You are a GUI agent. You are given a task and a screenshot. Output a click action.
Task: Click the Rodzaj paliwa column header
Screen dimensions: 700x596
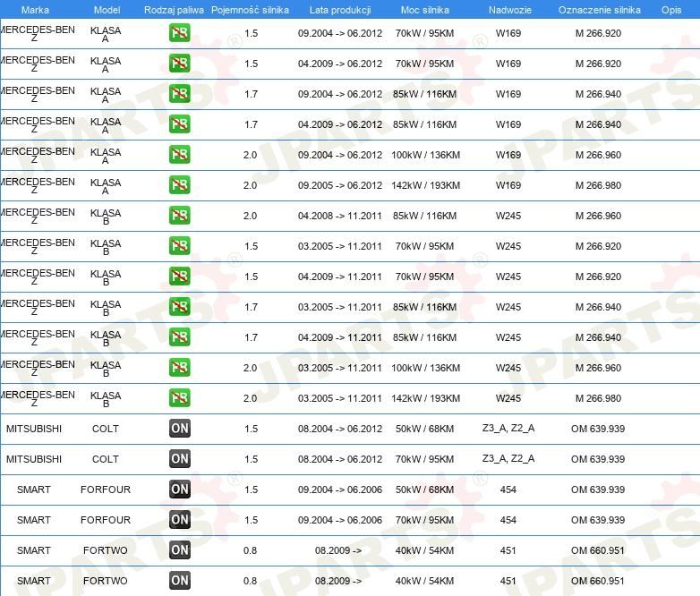pos(174,10)
